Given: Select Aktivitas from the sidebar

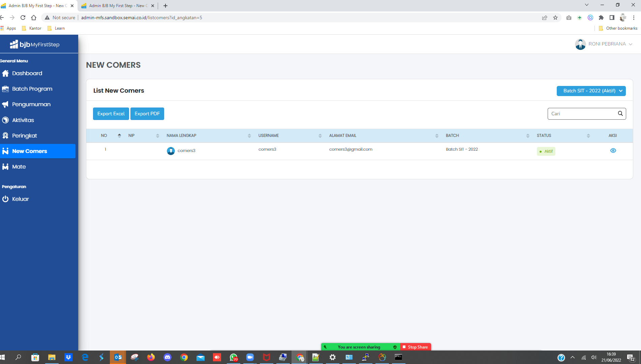Looking at the screenshot, I should coord(18,120).
